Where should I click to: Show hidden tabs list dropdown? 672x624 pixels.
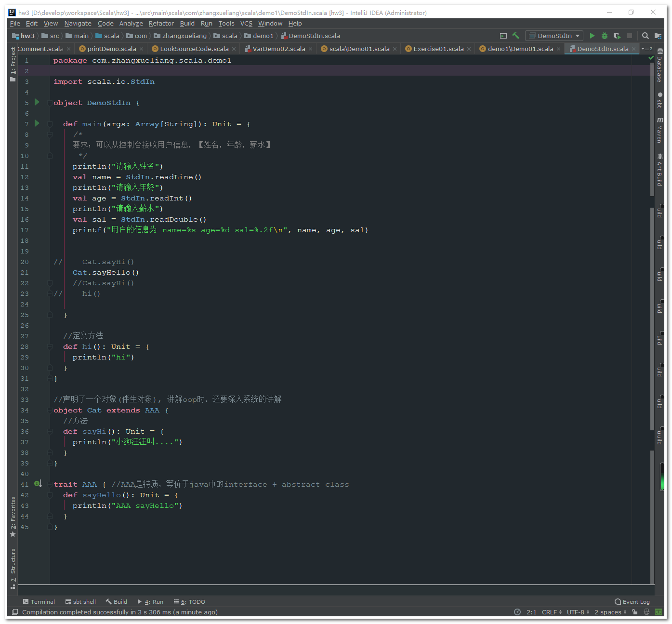point(647,49)
